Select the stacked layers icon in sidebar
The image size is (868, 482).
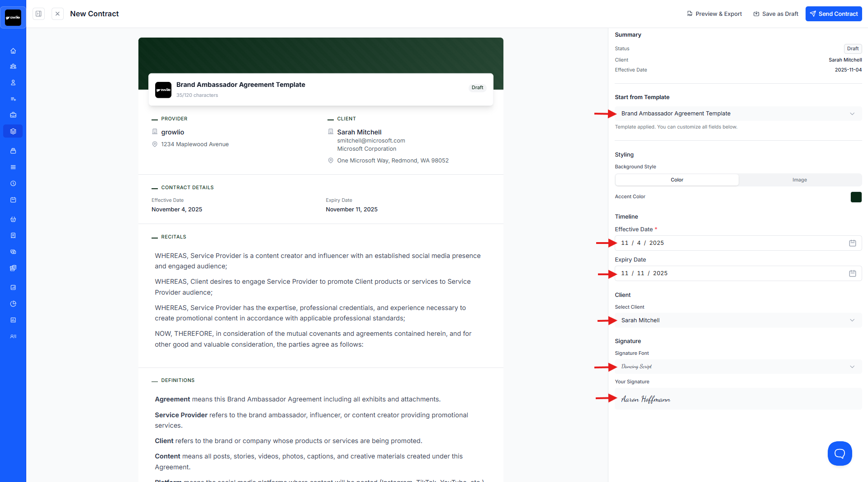[13, 131]
